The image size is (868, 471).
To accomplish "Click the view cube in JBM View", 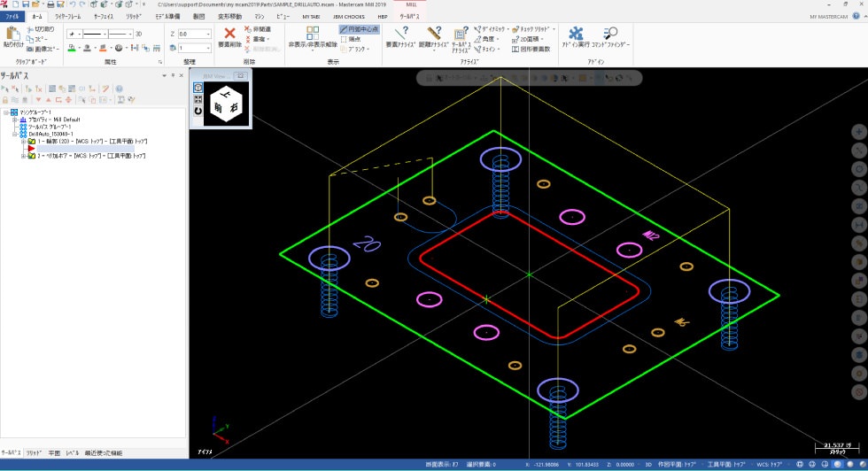I will coord(225,105).
